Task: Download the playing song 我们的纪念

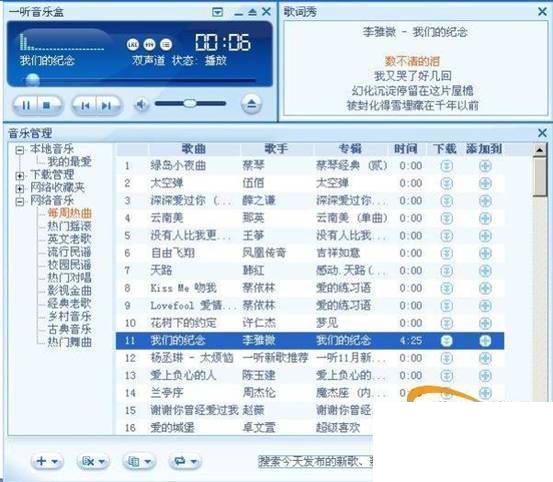Action: point(446,341)
